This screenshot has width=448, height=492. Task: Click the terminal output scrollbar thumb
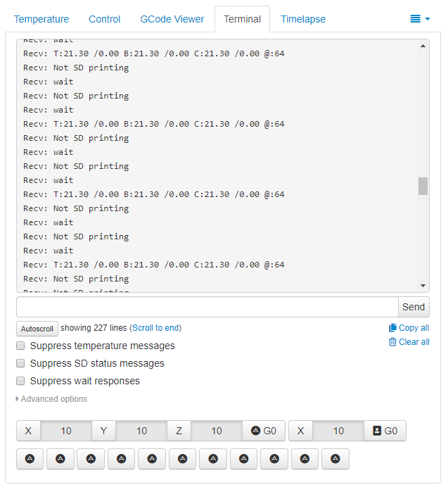tap(423, 186)
